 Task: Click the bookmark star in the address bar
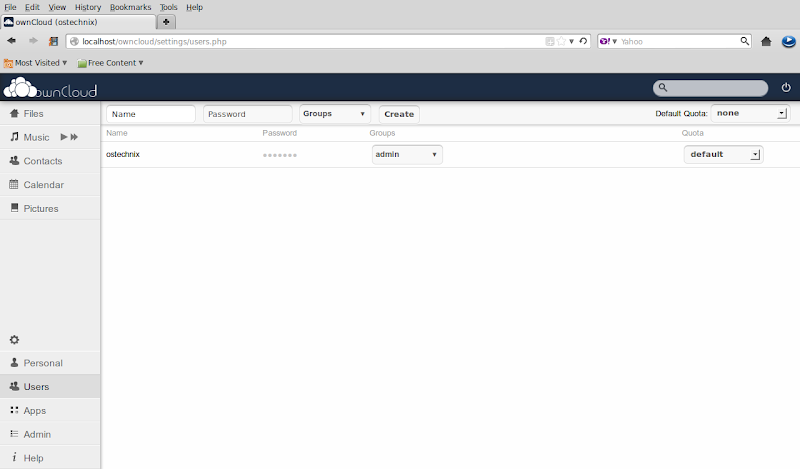pos(561,41)
